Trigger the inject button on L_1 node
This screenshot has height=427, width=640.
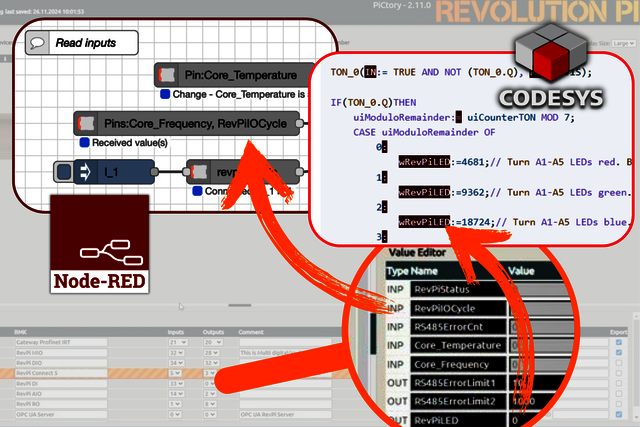64,172
